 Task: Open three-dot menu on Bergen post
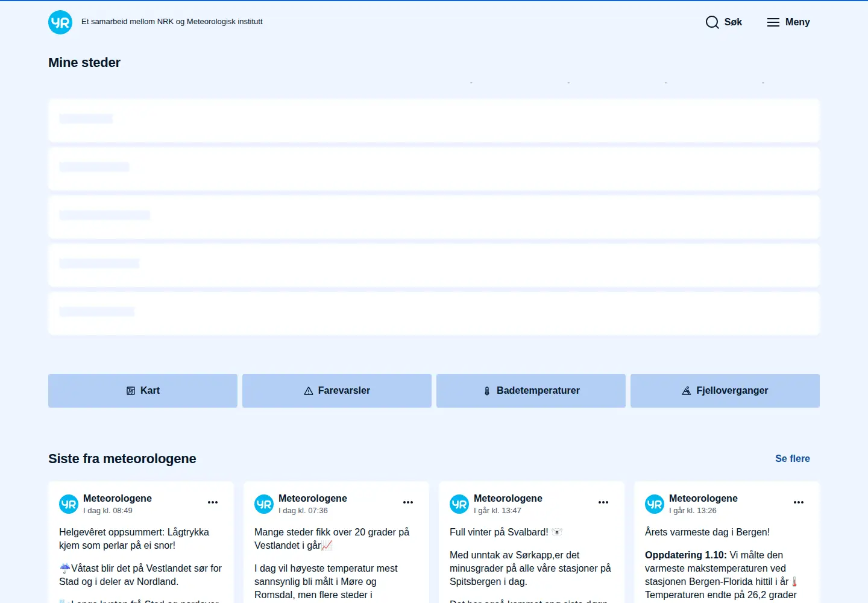[799, 502]
